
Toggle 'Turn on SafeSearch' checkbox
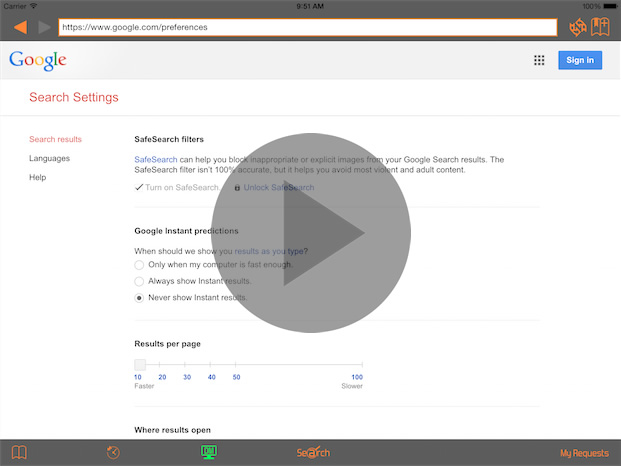(x=139, y=187)
